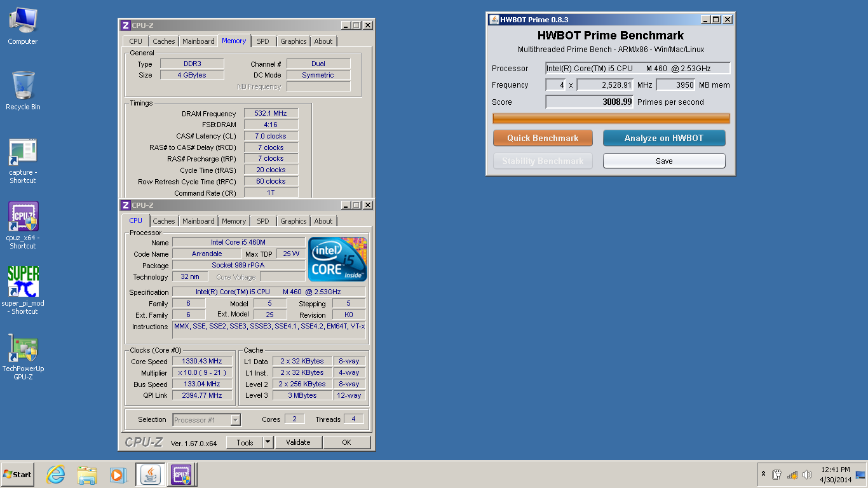Open Windows Media Player from the taskbar
This screenshot has width=868, height=488.
tap(118, 474)
